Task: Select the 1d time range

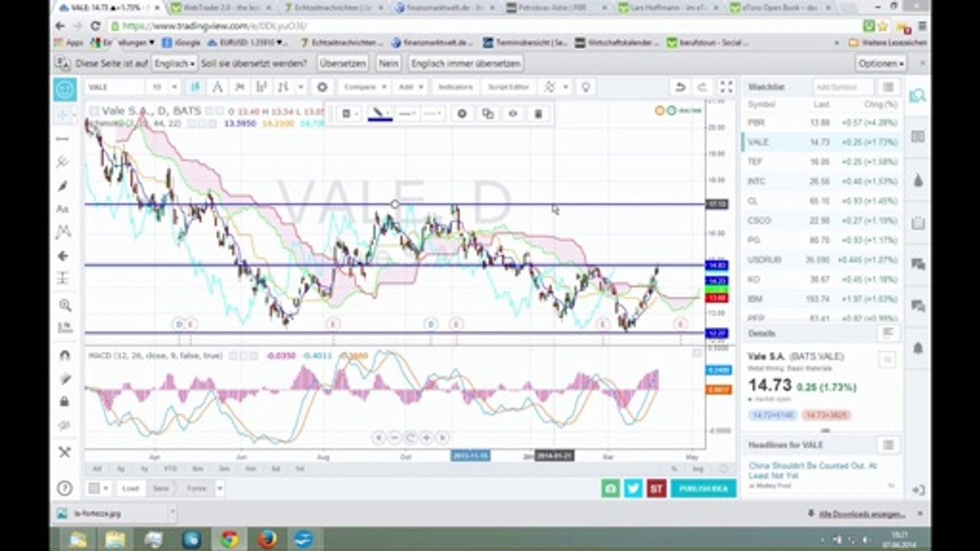Action: click(299, 468)
